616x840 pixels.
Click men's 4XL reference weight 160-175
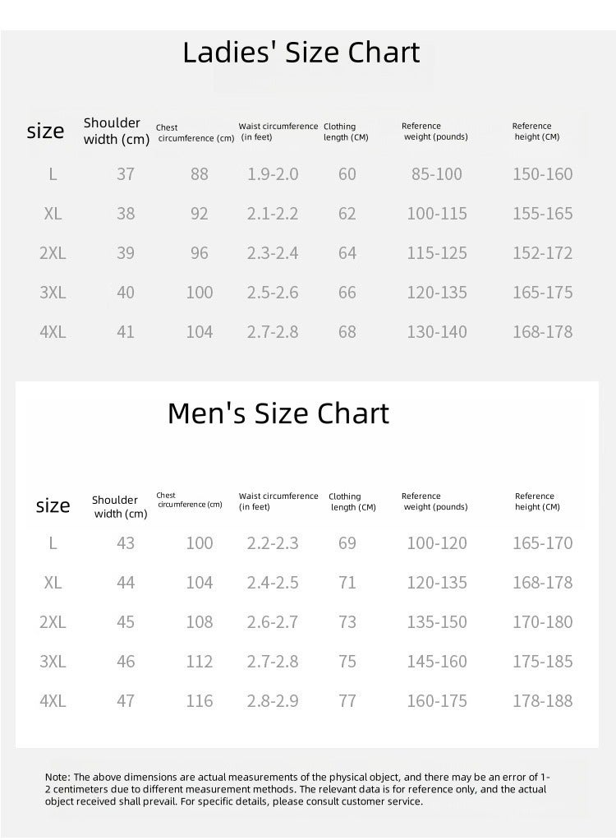point(437,701)
